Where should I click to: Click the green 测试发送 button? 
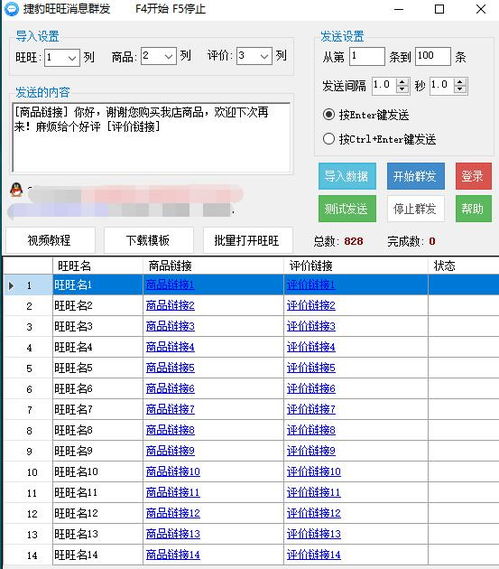(x=347, y=209)
